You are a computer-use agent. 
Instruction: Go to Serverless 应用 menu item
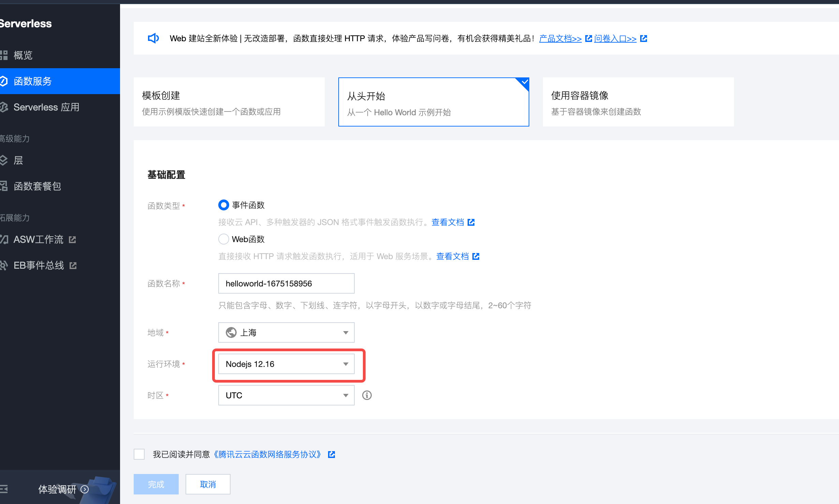point(46,107)
